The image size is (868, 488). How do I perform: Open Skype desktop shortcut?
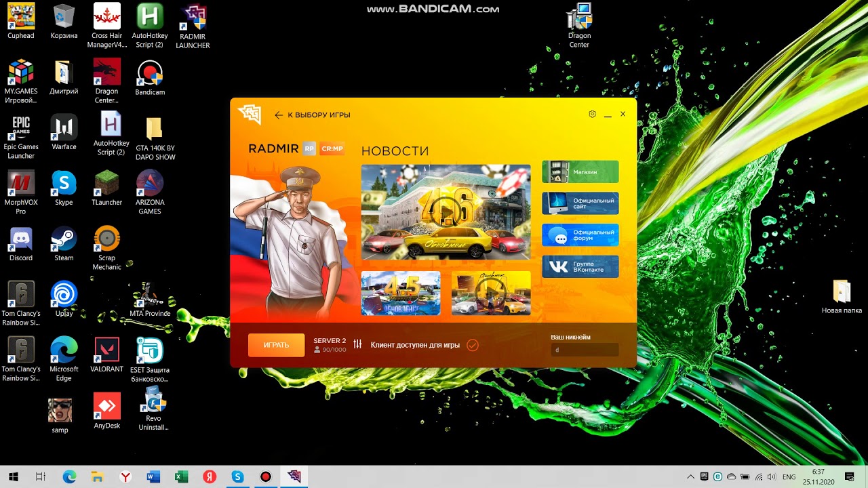coord(64,188)
